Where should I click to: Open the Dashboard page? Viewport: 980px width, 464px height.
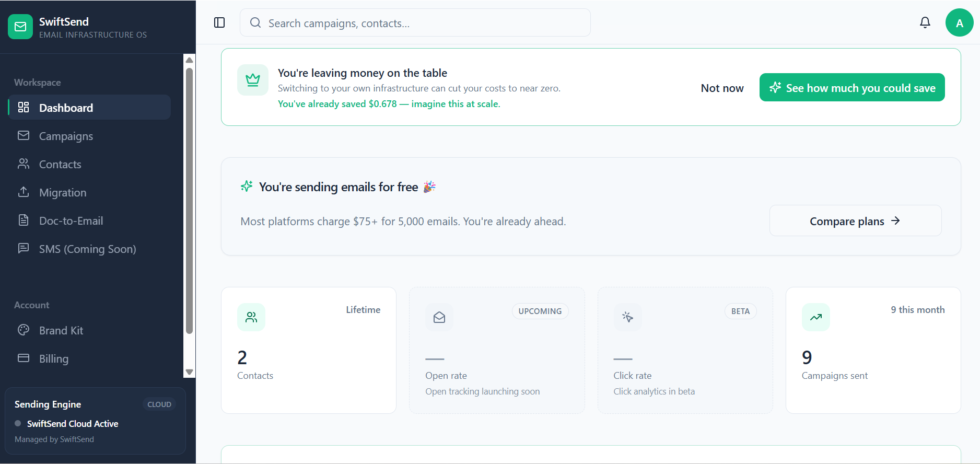tap(89, 107)
